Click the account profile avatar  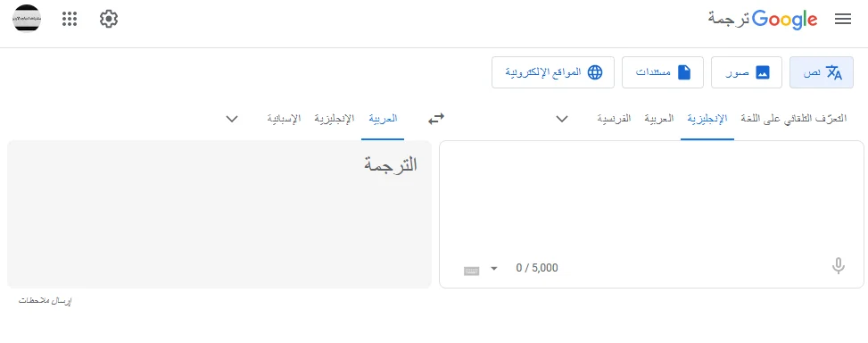[x=27, y=19]
